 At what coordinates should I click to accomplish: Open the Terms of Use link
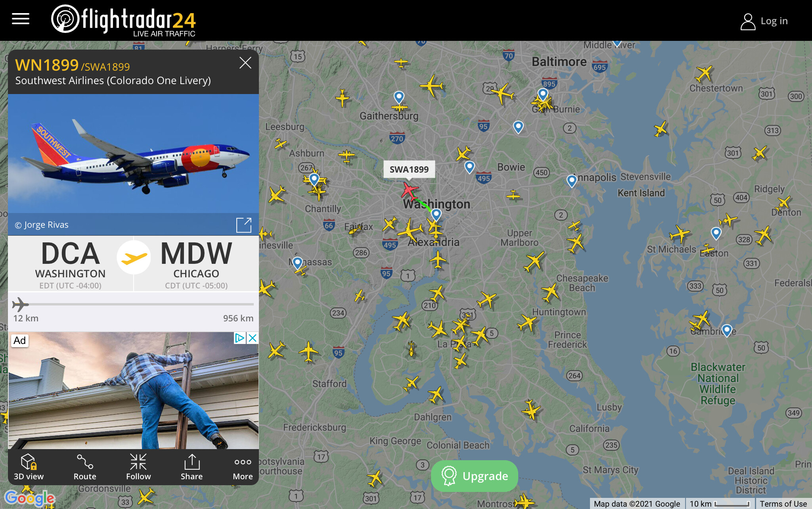click(x=783, y=504)
